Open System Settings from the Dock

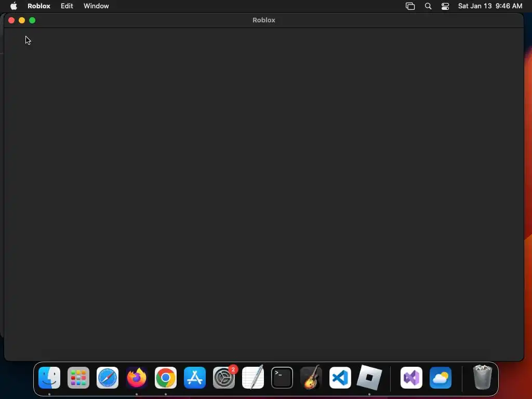pos(224,378)
